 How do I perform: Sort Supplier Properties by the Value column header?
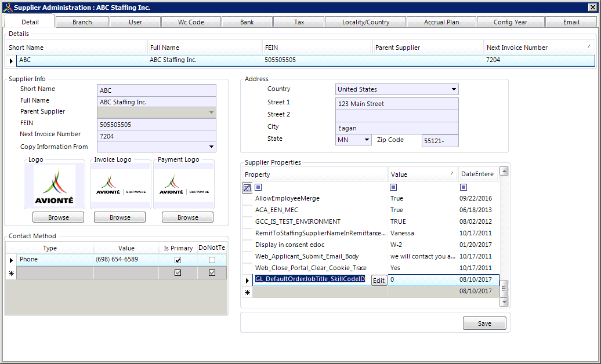[x=422, y=174]
